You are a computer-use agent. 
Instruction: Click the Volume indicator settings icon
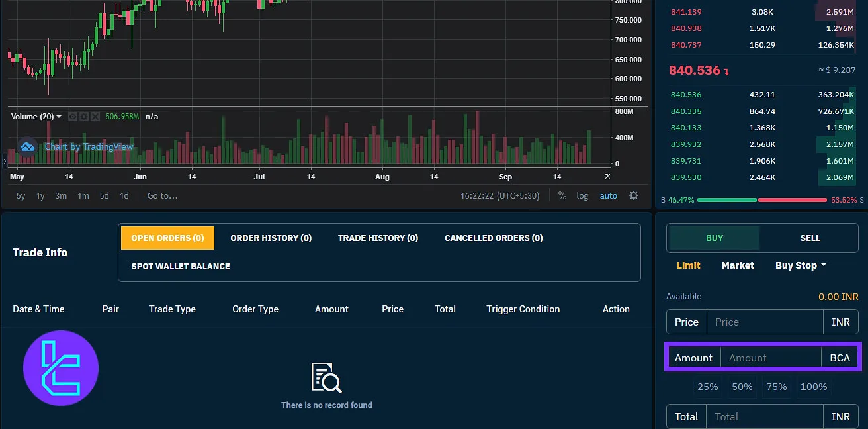84,117
